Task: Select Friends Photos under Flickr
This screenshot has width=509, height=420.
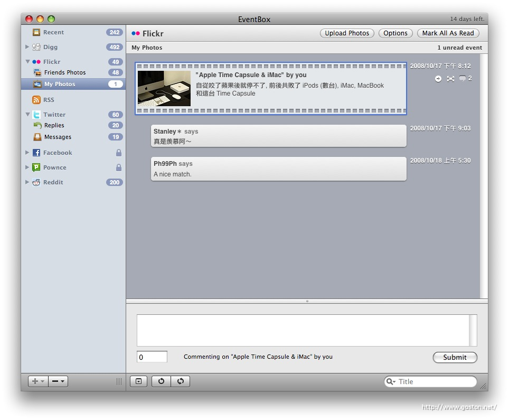Action: [x=73, y=72]
